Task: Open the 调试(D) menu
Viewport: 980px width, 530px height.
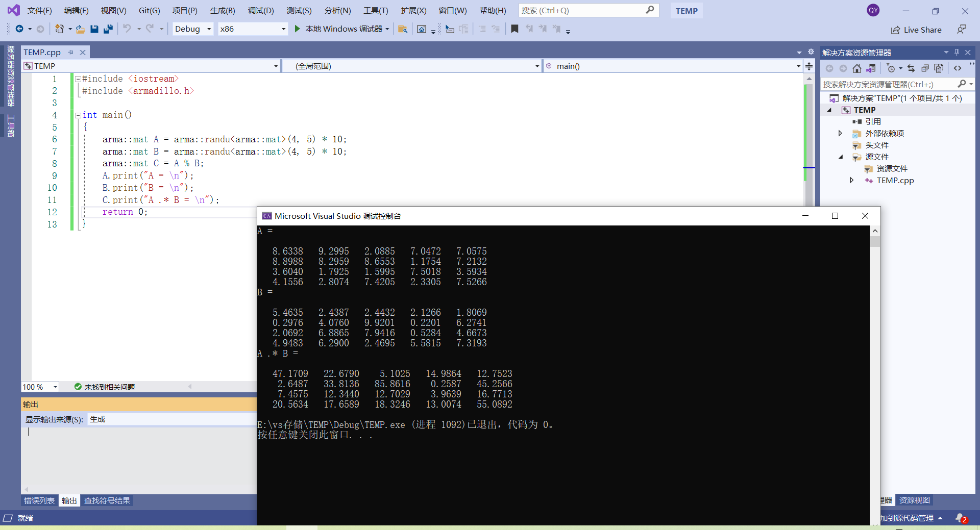Action: point(261,10)
